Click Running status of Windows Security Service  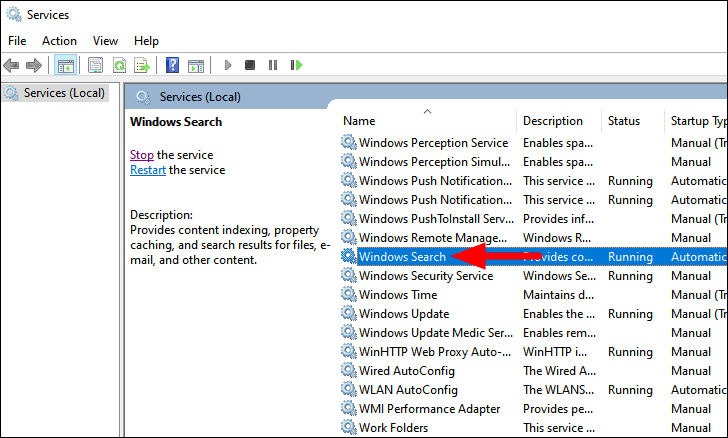click(x=630, y=276)
